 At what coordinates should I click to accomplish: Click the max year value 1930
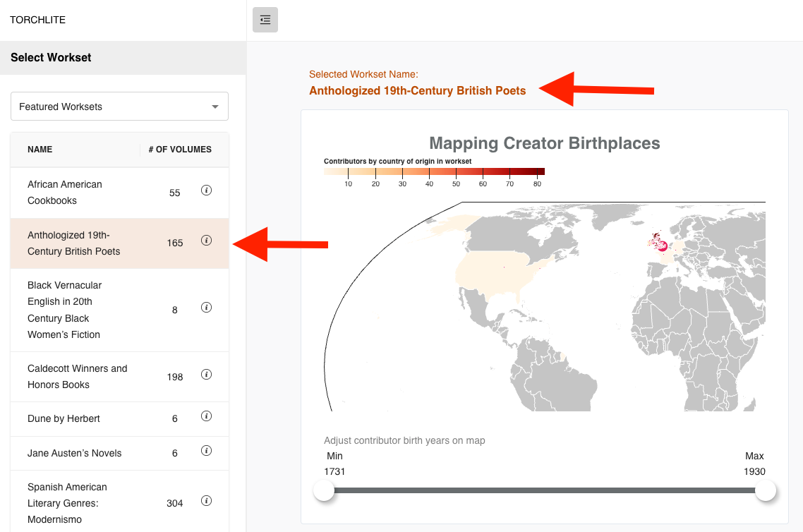[754, 471]
